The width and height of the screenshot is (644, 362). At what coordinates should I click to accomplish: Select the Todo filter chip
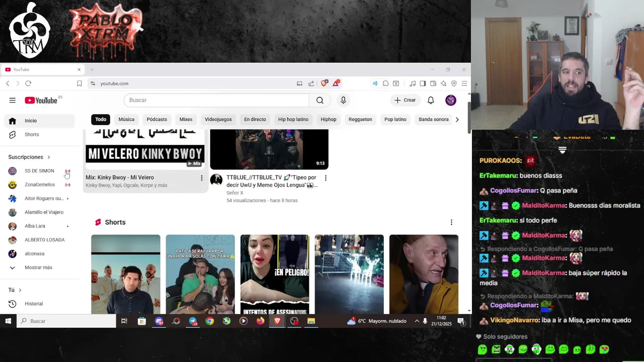point(101,119)
